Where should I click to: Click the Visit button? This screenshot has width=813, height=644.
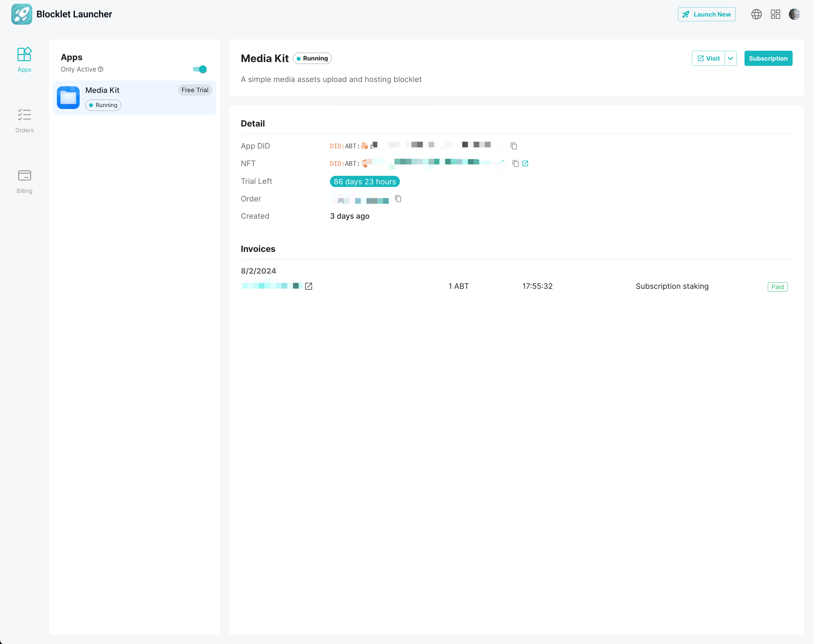tap(708, 59)
